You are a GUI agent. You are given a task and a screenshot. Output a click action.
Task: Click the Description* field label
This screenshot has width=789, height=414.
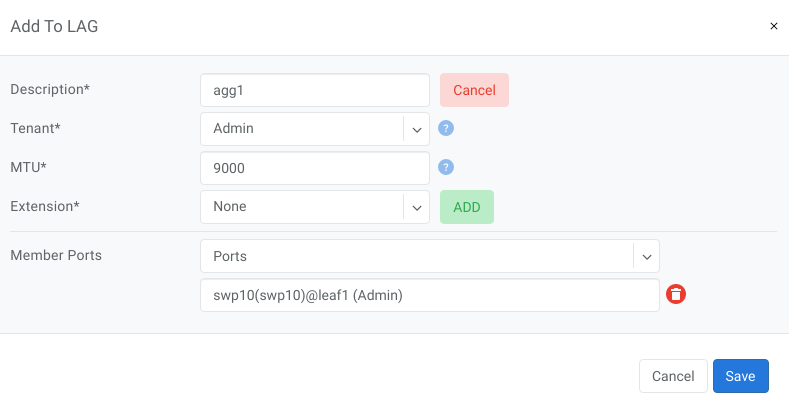click(50, 89)
